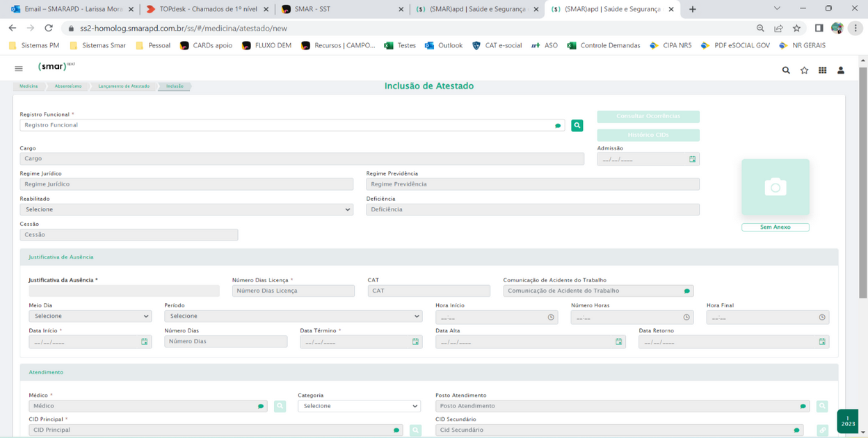Open Sistemas PM bookmark folder
This screenshot has width=868, height=438.
coord(34,45)
